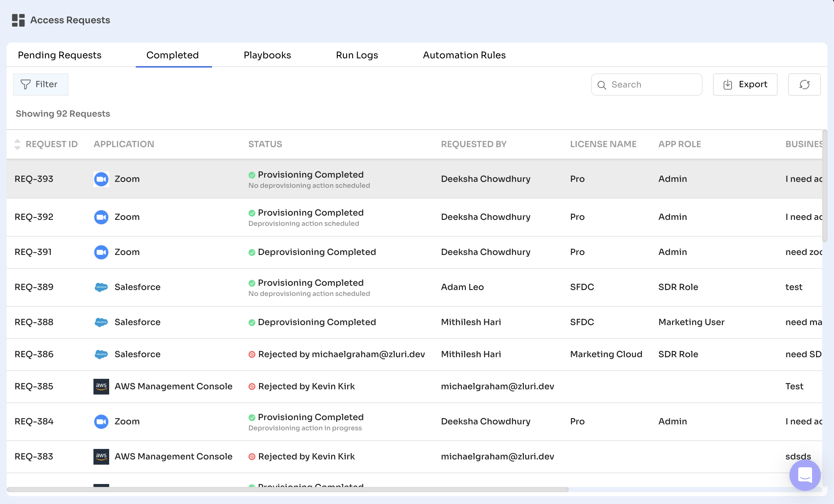Click the Salesforce icon in row REQ-389
Screen dimensions: 834x504
click(101, 287)
